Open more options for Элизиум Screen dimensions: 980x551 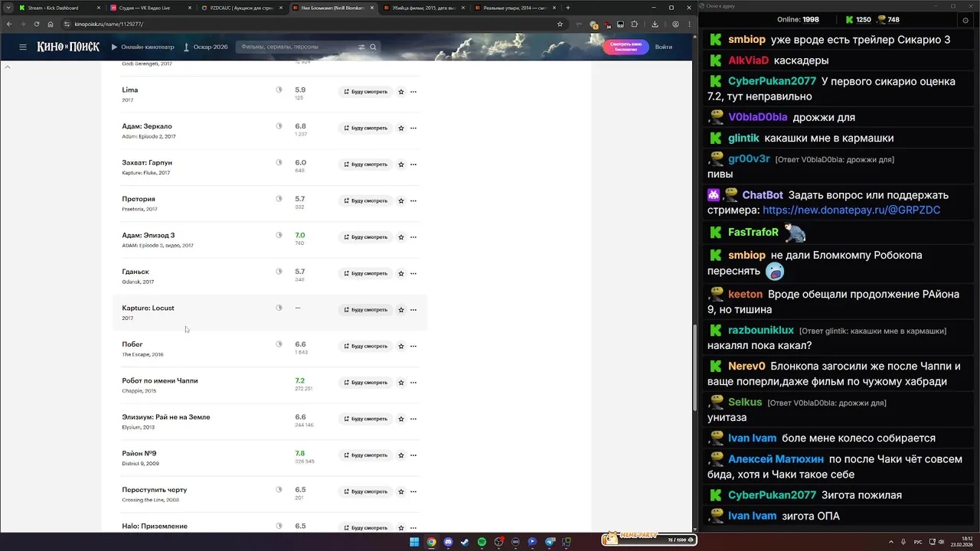coord(413,419)
